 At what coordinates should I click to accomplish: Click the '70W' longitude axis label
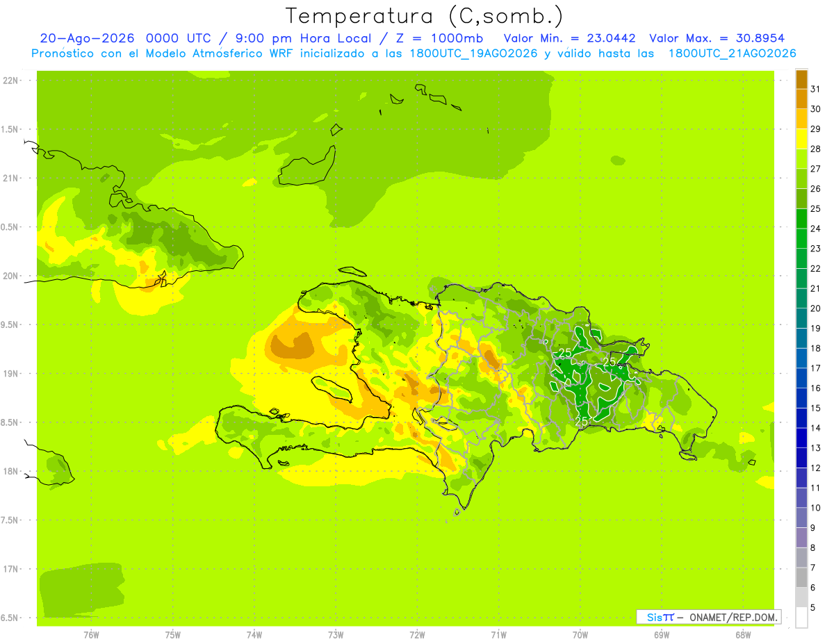coord(580,635)
